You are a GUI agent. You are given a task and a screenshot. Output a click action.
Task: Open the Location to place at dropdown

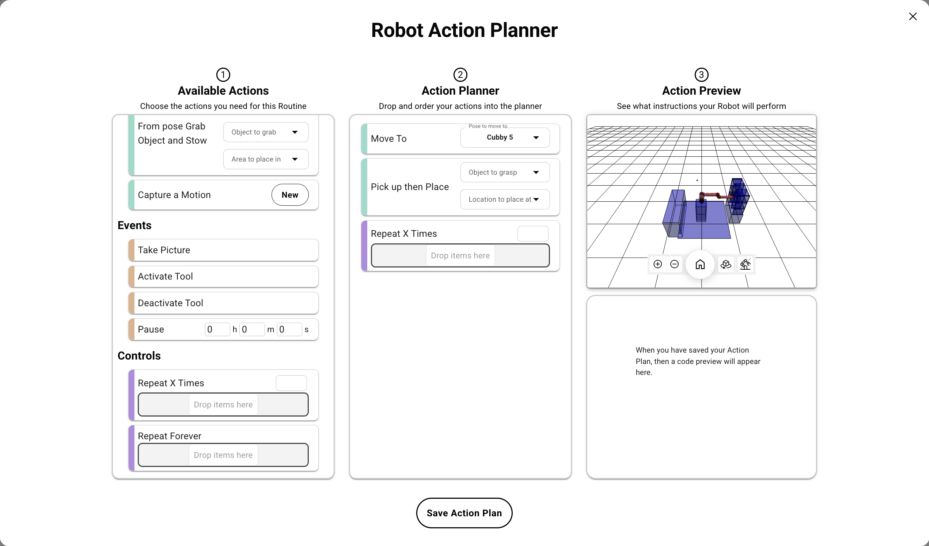tap(504, 200)
